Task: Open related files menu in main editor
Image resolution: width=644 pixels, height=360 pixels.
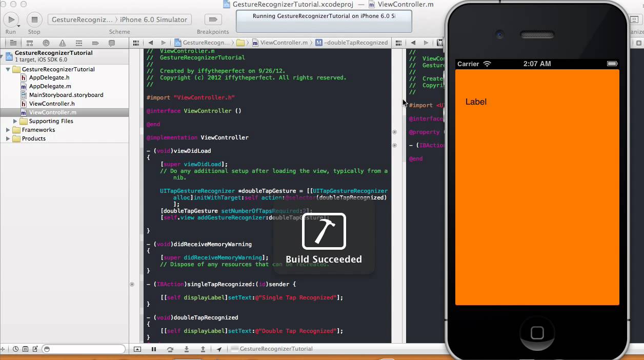Action: tap(136, 43)
